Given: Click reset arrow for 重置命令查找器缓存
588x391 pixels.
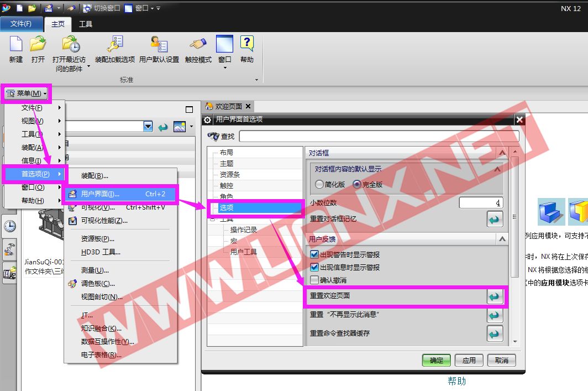Looking at the screenshot, I should click(x=495, y=333).
